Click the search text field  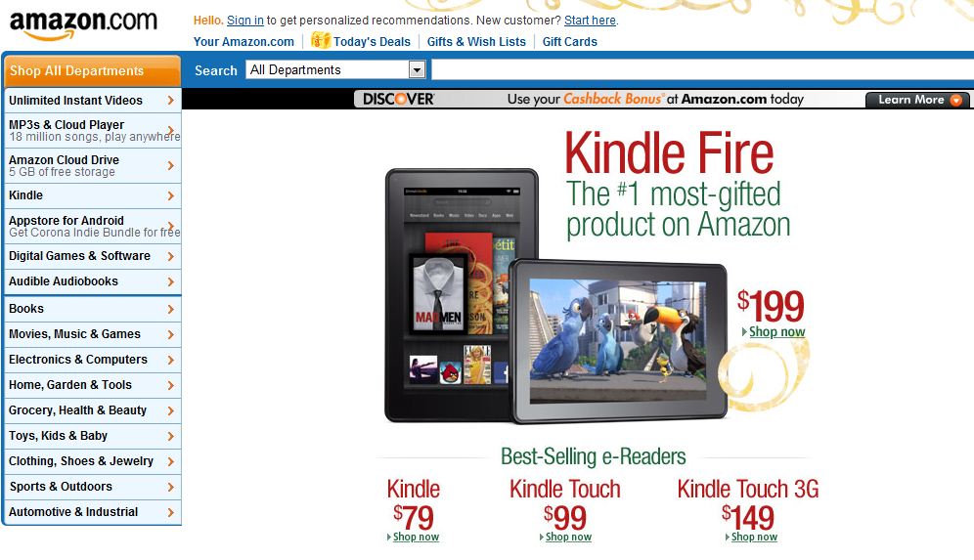[x=702, y=69]
